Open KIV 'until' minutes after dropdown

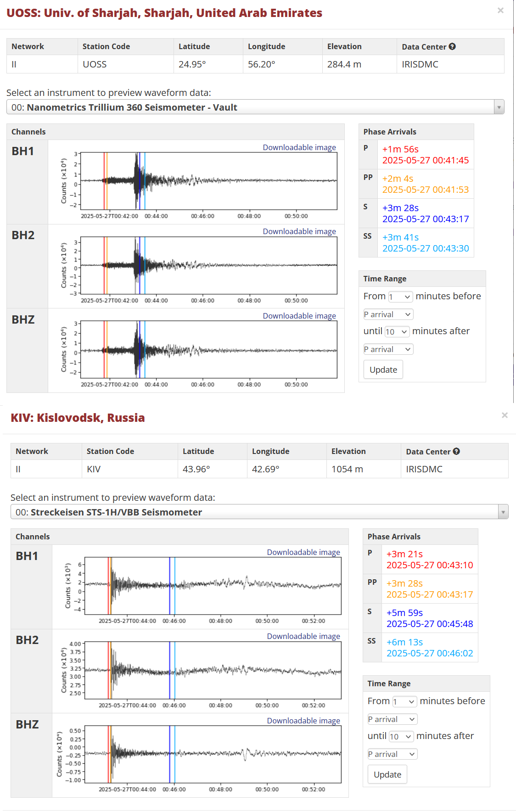click(x=401, y=736)
